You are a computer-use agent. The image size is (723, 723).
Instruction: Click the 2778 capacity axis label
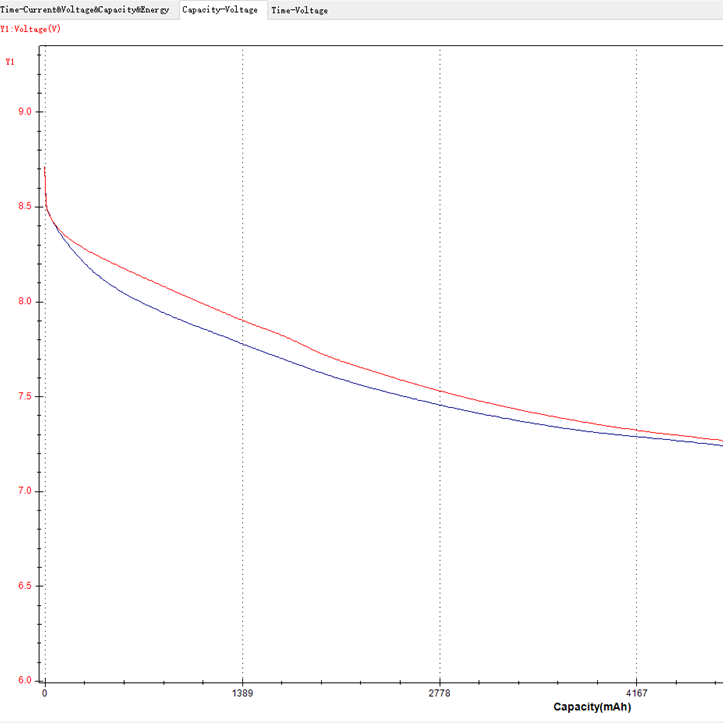click(440, 693)
